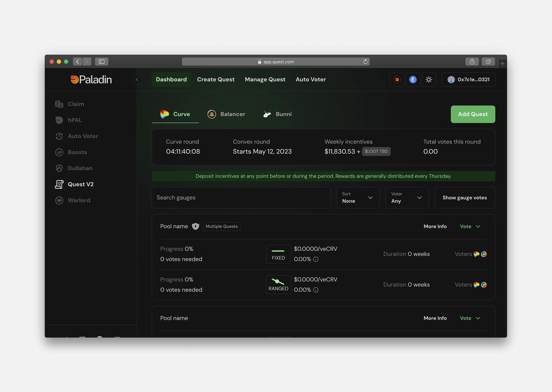Open the Voter dropdown
This screenshot has width=552, height=392.
[407, 198]
